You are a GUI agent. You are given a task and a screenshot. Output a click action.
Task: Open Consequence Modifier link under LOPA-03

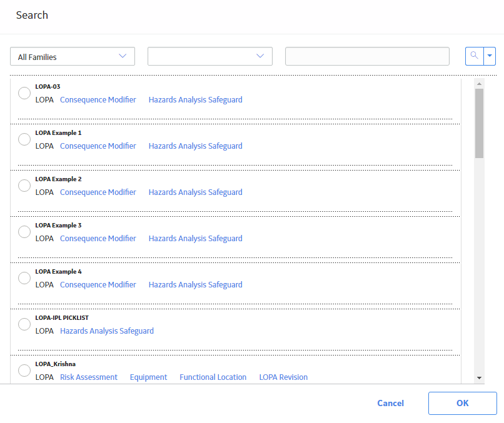(98, 100)
